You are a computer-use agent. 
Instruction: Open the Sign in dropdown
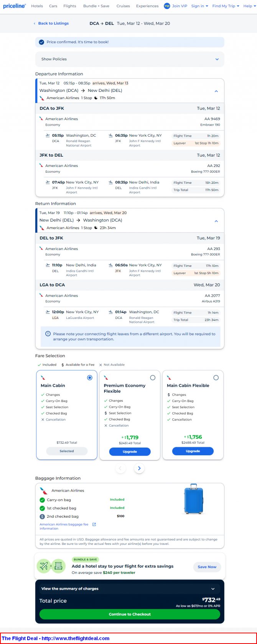(x=199, y=6)
